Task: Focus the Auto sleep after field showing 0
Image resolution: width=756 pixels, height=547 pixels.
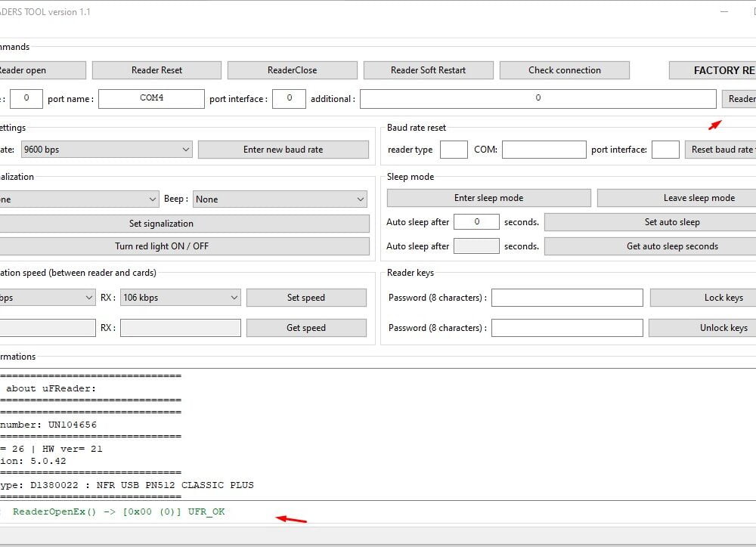Action: (476, 221)
